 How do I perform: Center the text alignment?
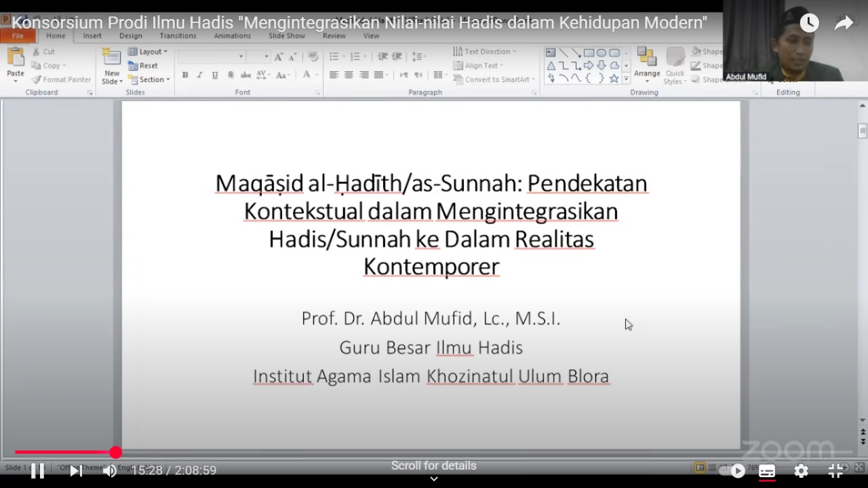[349, 75]
